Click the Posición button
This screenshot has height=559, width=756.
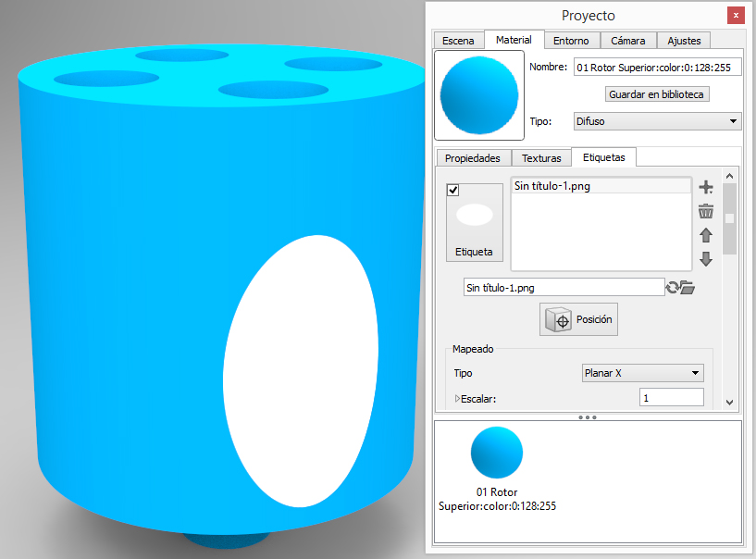pos(578,319)
